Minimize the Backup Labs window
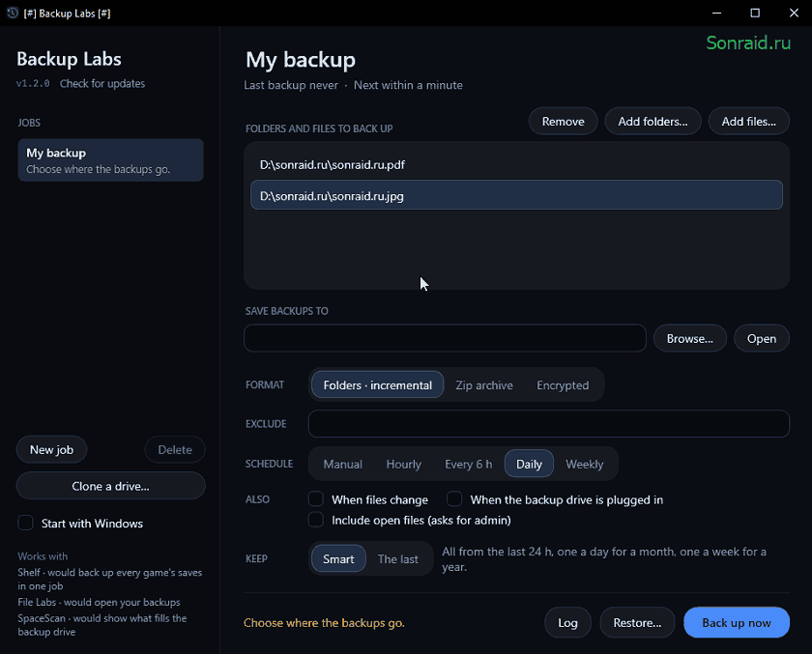Image resolution: width=812 pixels, height=654 pixels. [716, 13]
